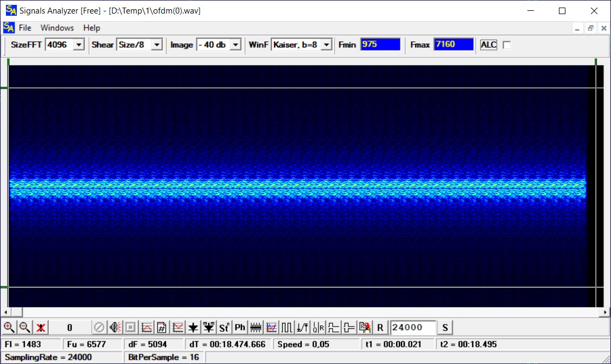Open the File menu
The height and width of the screenshot is (364, 611).
[25, 28]
